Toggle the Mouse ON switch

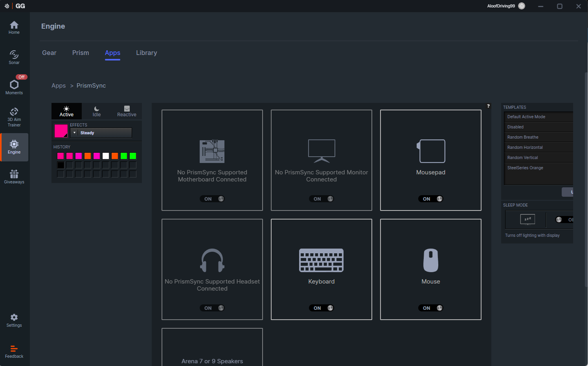click(x=431, y=308)
